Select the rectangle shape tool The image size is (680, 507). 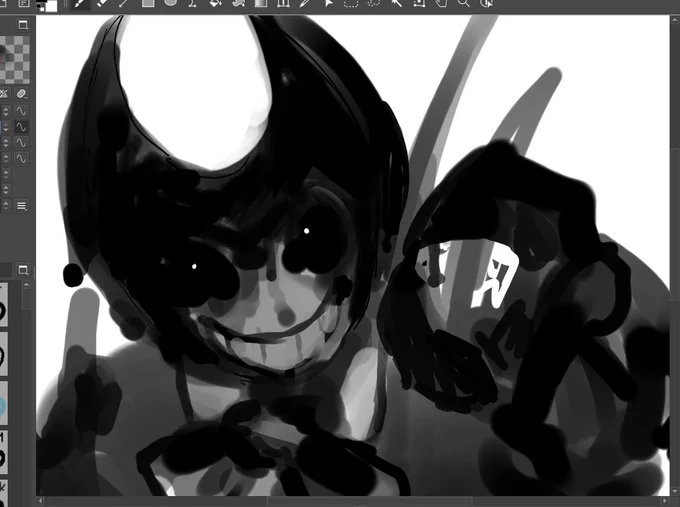148,3
